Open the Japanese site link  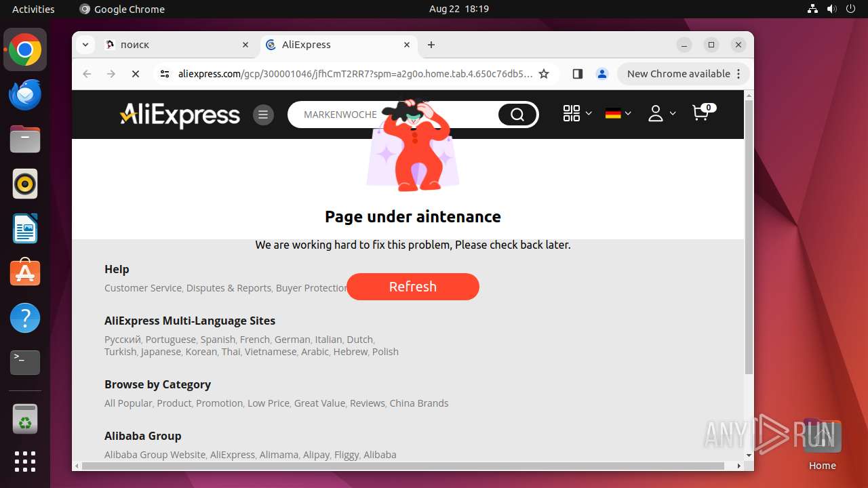click(x=161, y=352)
